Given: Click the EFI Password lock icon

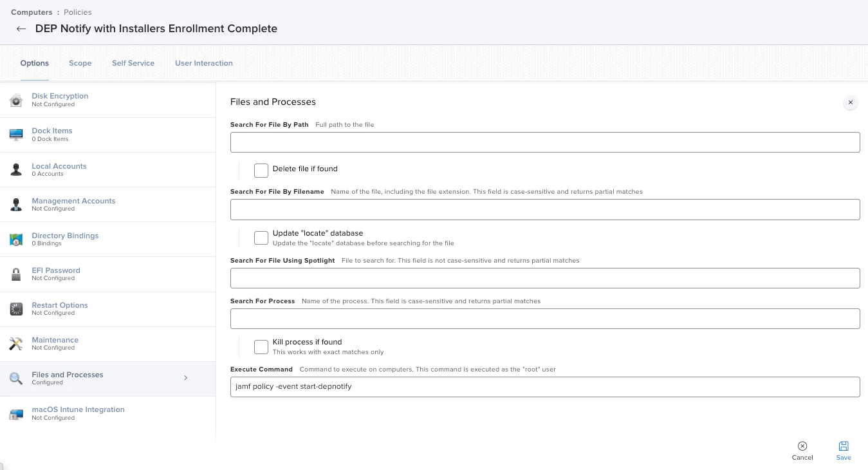Looking at the screenshot, I should [x=16, y=274].
